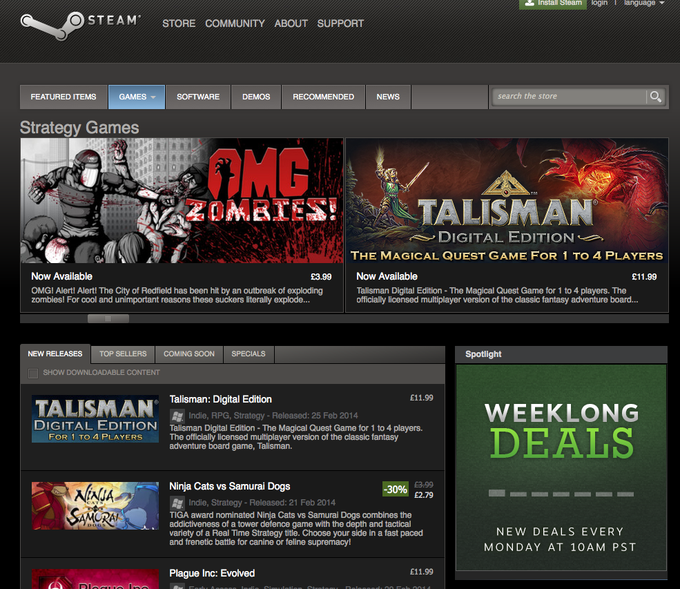Open Ninja Cats vs Samurai Dogs title link
Viewport: 680px width, 589px height.
(229, 486)
